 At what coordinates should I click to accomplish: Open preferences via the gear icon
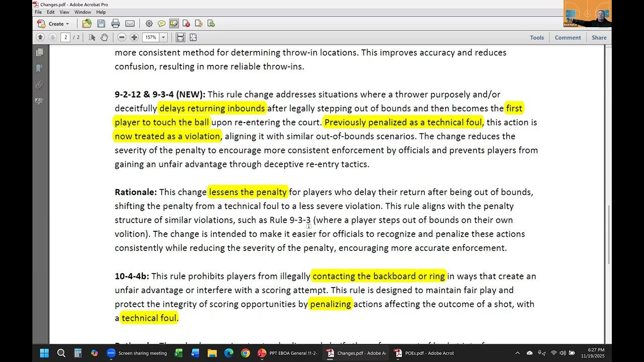click(x=149, y=24)
